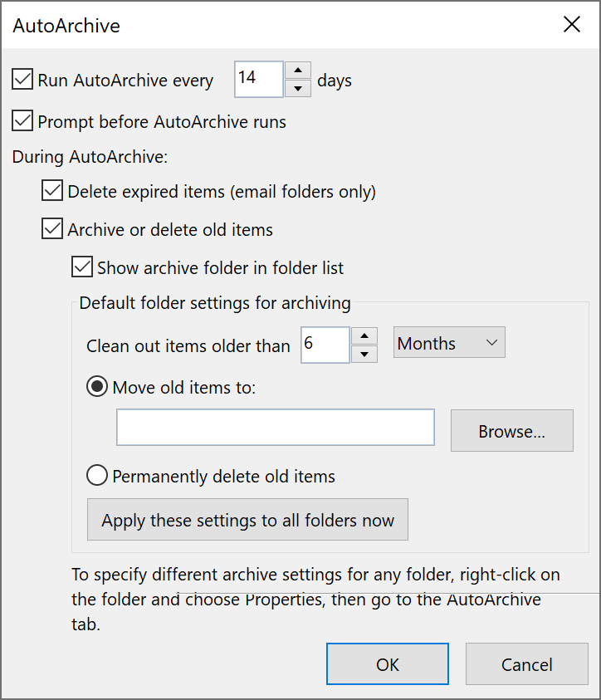Select Permanently delete old items option
601x700 pixels.
pyautogui.click(x=97, y=476)
